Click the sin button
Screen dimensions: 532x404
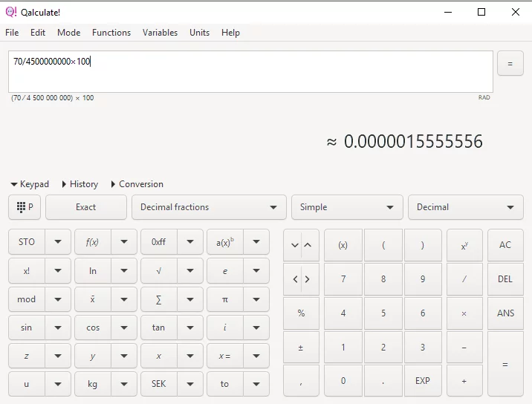point(27,328)
